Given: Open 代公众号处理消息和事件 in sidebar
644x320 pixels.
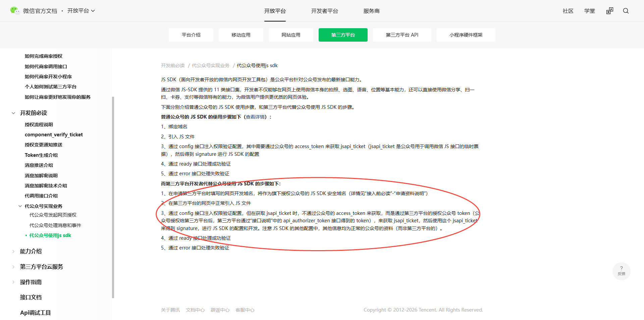Looking at the screenshot, I should click(55, 225).
